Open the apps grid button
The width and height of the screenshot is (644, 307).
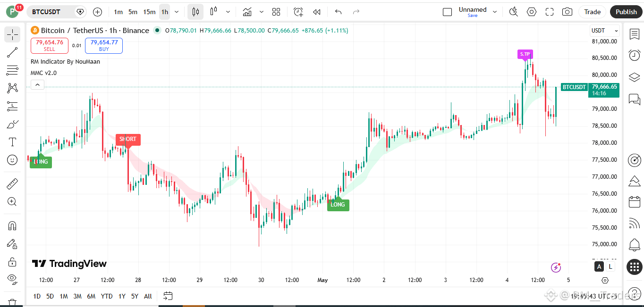(634, 267)
